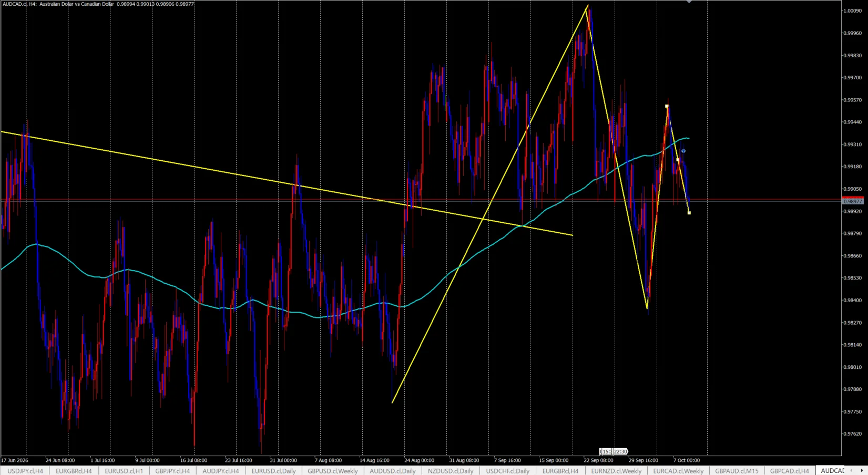
Task: Switch to the EURUSD.cl,H1 chart tab
Action: click(x=124, y=471)
